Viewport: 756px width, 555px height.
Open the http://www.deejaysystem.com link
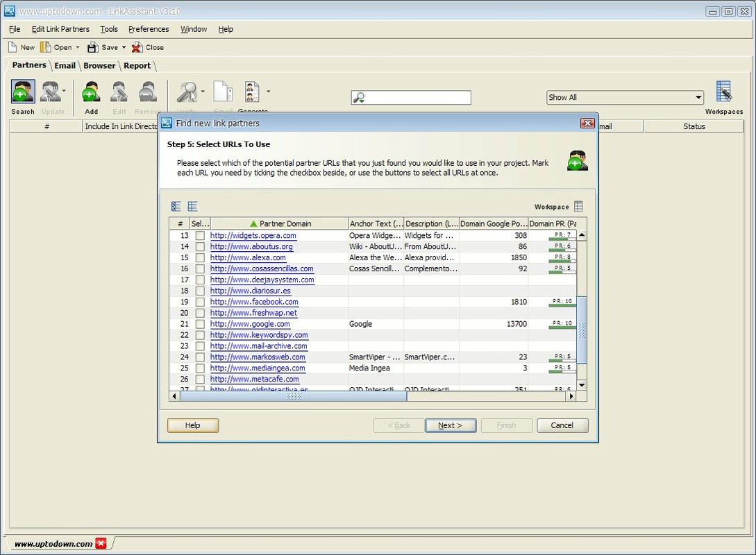coord(262,280)
